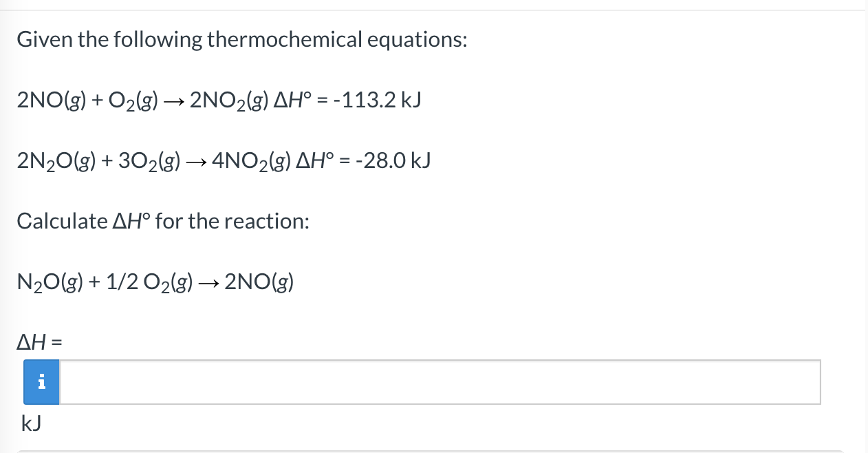Click the -113.2 kJ value in equation one

click(x=380, y=99)
